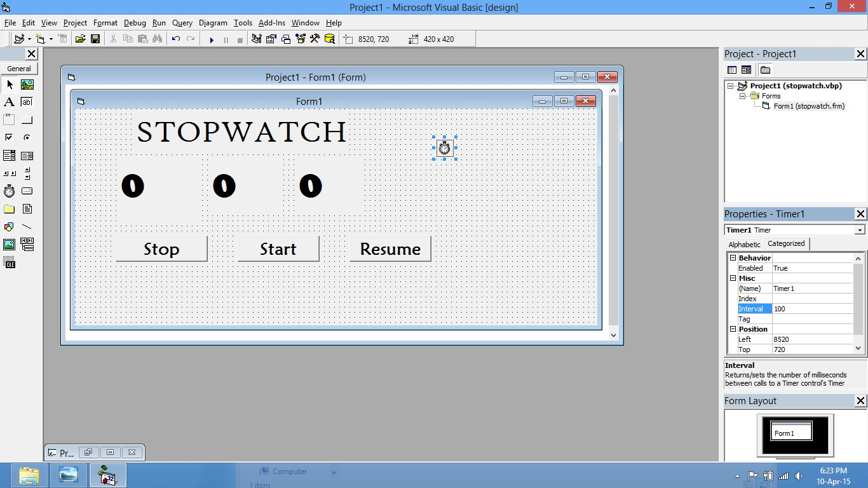This screenshot has height=488, width=868.
Task: Click the Enabled True property row
Action: [794, 268]
